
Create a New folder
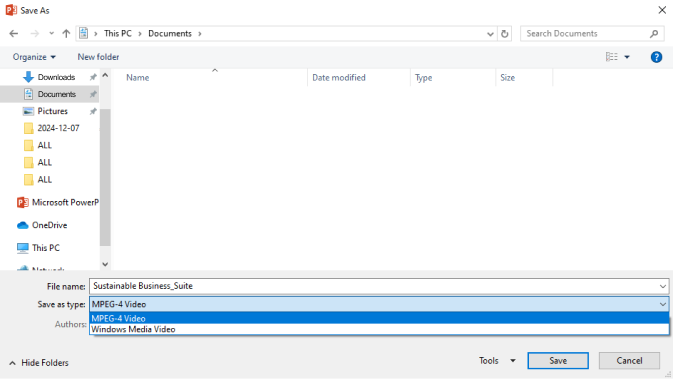click(x=98, y=57)
